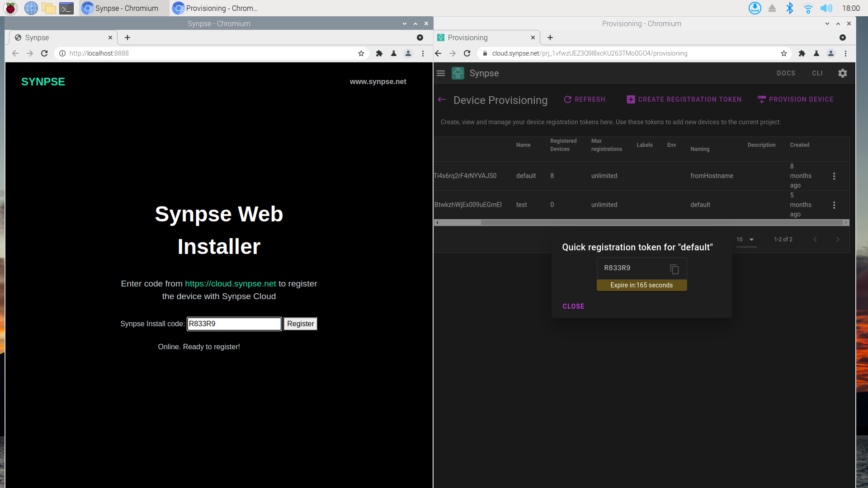Refresh the device provisioning tokens list
868x488 pixels.
pos(584,99)
